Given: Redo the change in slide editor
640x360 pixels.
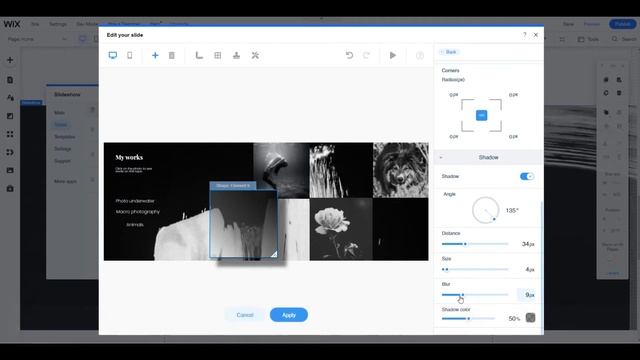Looking at the screenshot, I should pos(367,55).
